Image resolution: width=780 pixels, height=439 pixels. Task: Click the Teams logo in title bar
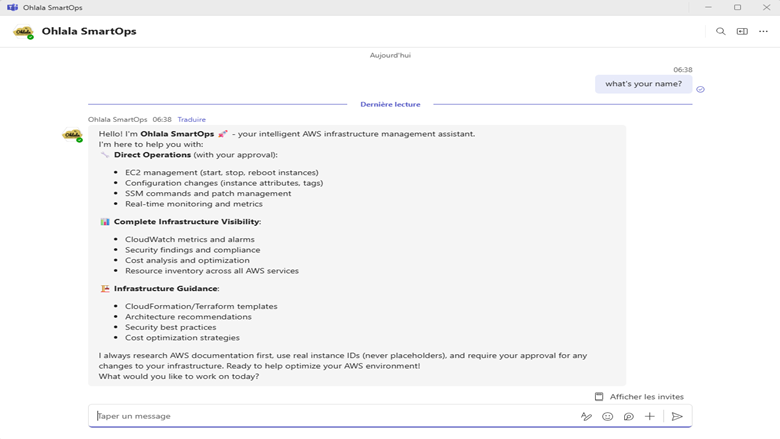[12, 7]
